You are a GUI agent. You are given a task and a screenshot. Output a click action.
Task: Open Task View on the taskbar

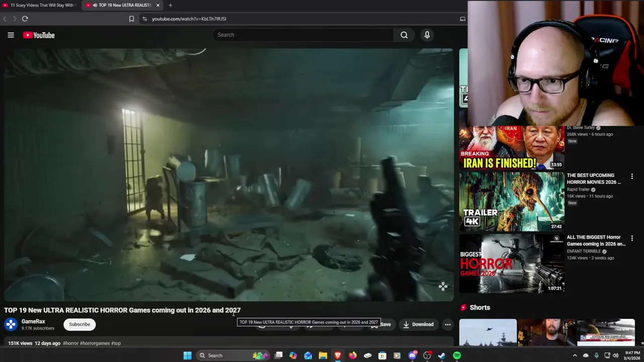278,355
